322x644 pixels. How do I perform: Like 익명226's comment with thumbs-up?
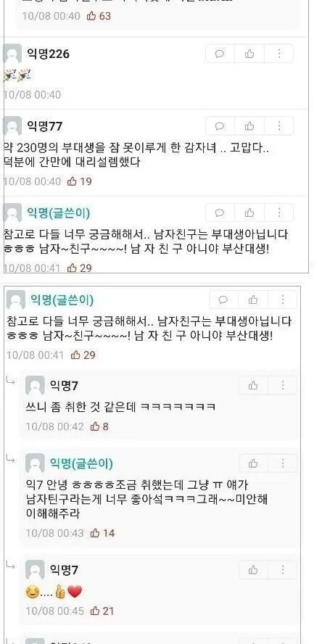249,54
